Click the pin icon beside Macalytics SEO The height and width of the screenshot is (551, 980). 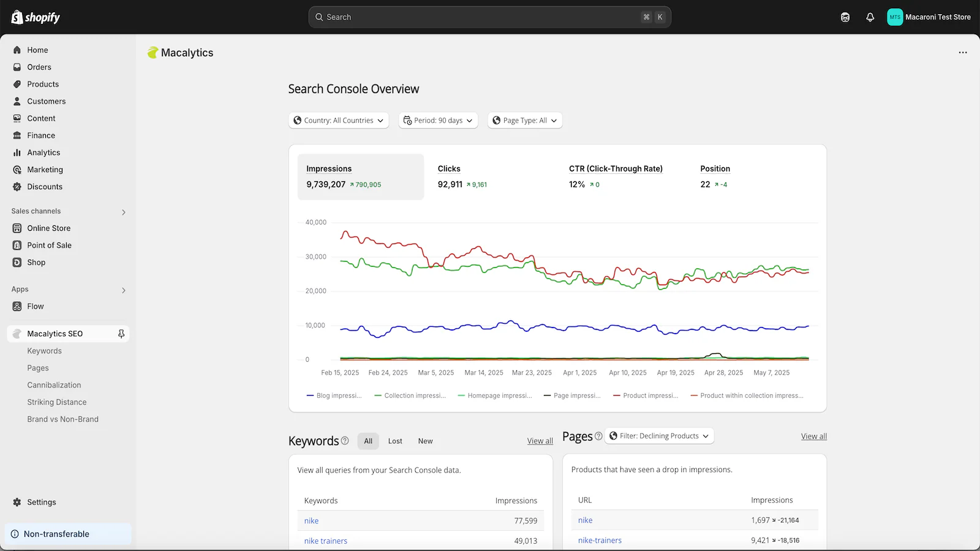coord(121,334)
